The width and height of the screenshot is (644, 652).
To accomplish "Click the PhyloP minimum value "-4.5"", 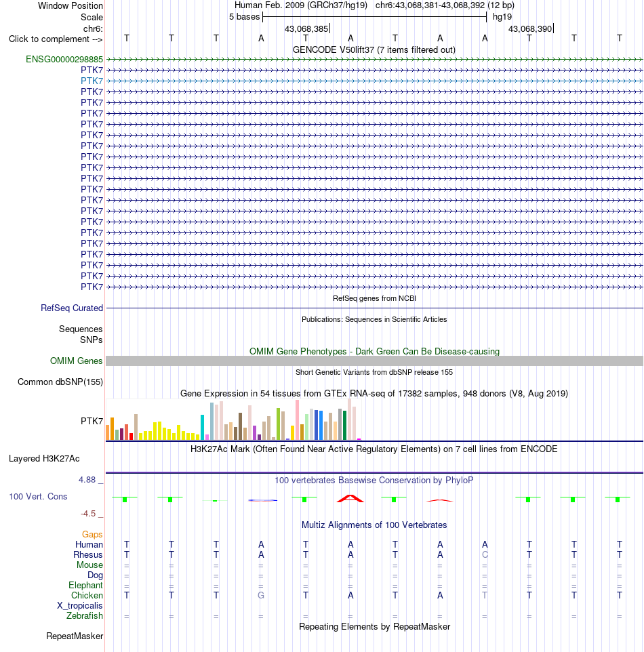I will click(x=87, y=514).
